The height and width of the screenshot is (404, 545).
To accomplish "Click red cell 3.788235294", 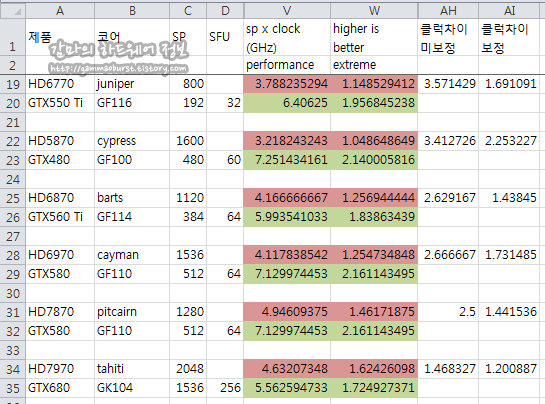I will 287,84.
